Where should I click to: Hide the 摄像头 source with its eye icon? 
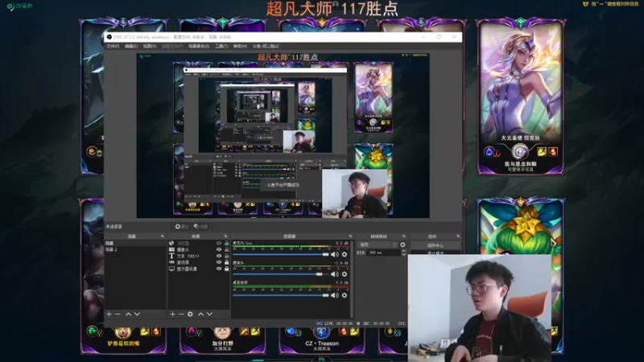(x=218, y=249)
